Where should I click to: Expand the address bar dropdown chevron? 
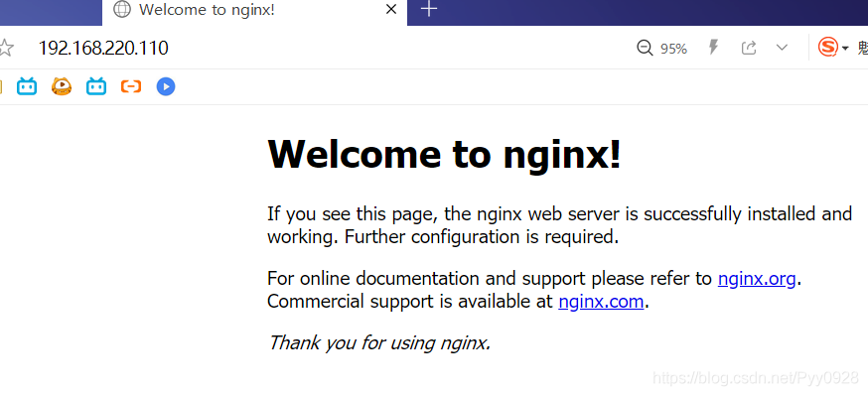[x=782, y=48]
